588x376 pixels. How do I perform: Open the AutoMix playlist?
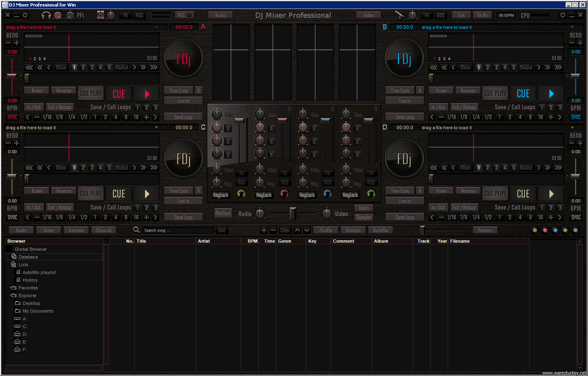pyautogui.click(x=39, y=272)
